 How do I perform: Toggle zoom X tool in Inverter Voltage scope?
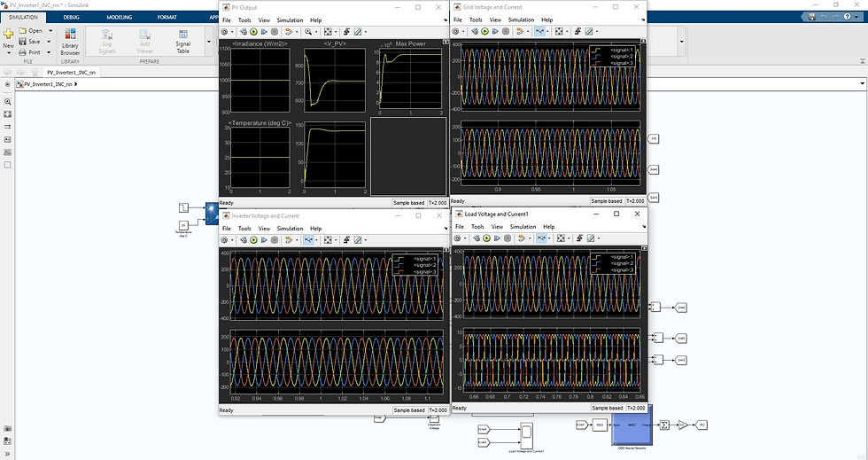[308, 240]
